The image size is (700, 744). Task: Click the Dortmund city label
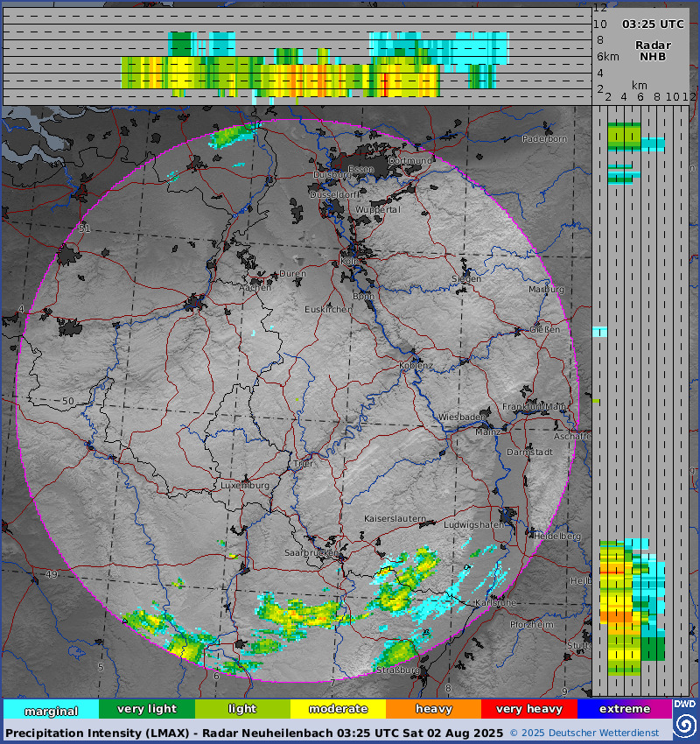coord(410,161)
